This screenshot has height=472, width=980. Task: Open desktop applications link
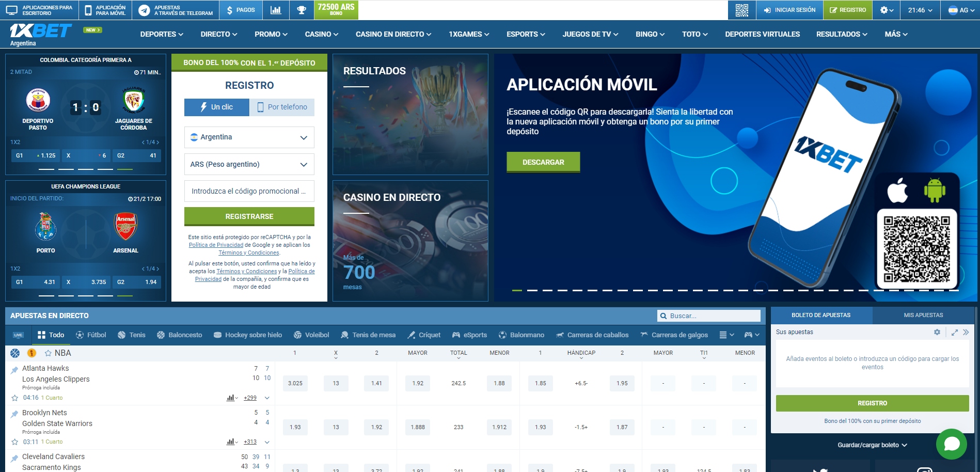tap(40, 10)
